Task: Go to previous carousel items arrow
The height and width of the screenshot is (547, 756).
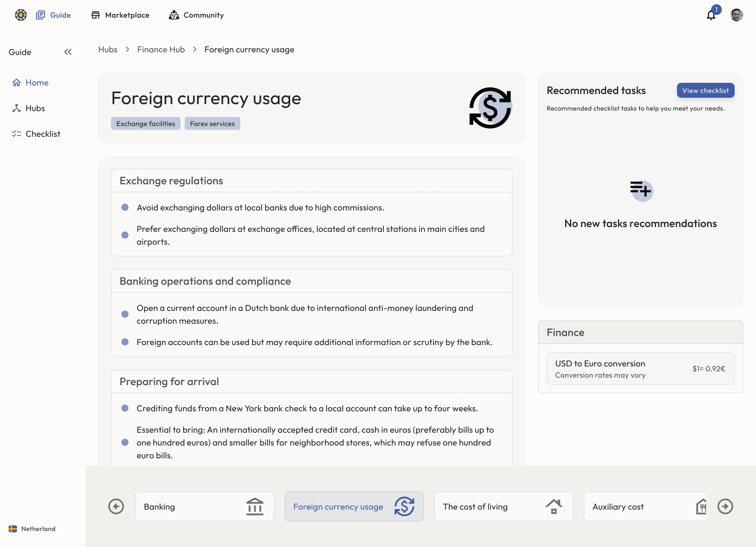Action: (x=116, y=506)
